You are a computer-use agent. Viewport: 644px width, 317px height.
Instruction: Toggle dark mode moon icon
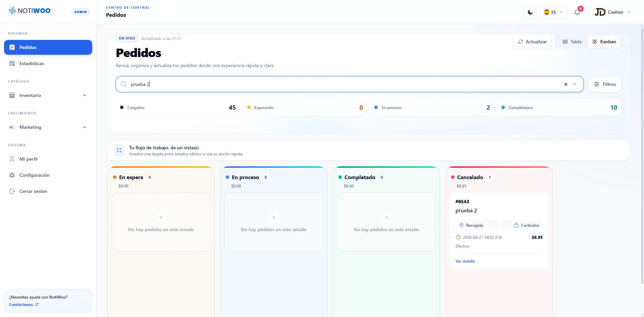tap(530, 12)
